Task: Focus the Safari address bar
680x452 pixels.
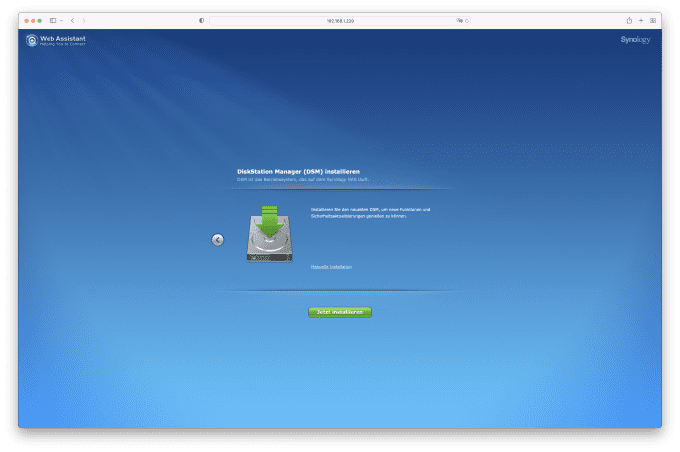Action: [x=340, y=20]
